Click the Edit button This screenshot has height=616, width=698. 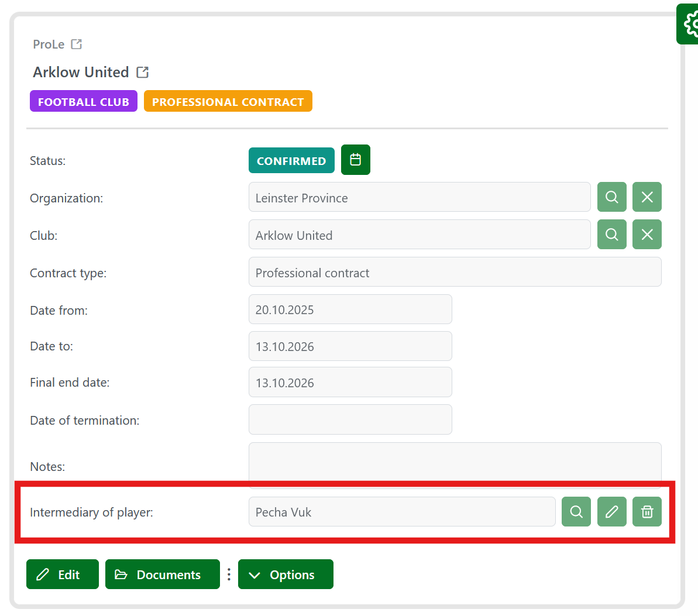click(62, 574)
